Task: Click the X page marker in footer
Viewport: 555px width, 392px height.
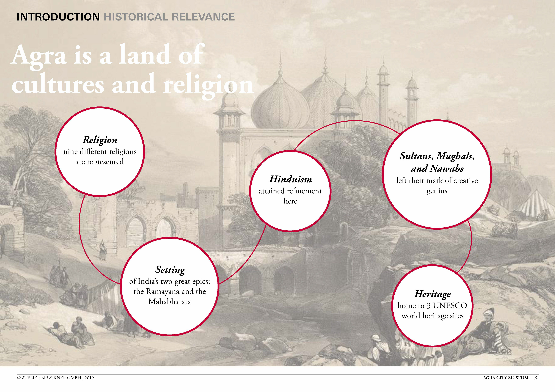Action: pos(536,378)
